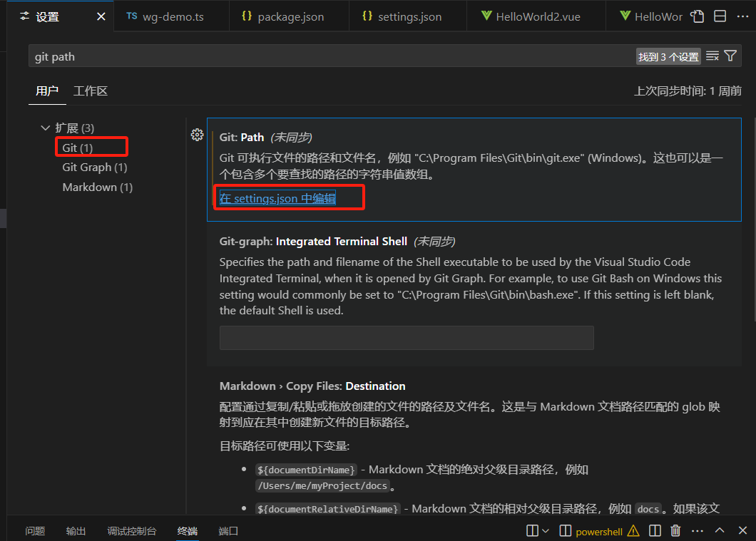Open the HelloWorld2.vue editor tab

[536, 17]
